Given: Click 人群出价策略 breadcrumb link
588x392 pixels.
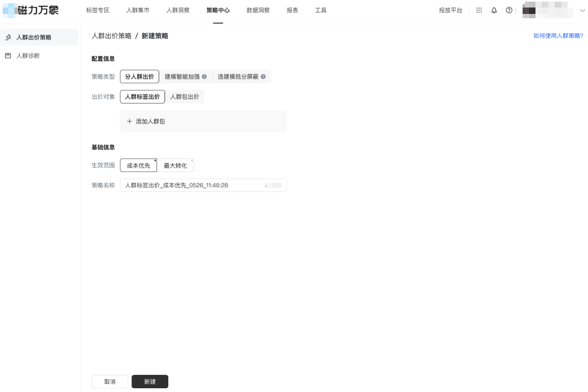Looking at the screenshot, I should tap(111, 36).
